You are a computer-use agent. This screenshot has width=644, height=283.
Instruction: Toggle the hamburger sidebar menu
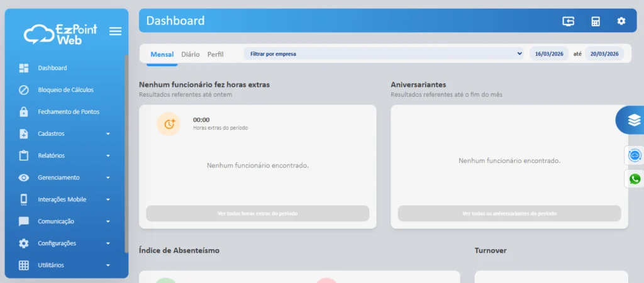click(116, 31)
